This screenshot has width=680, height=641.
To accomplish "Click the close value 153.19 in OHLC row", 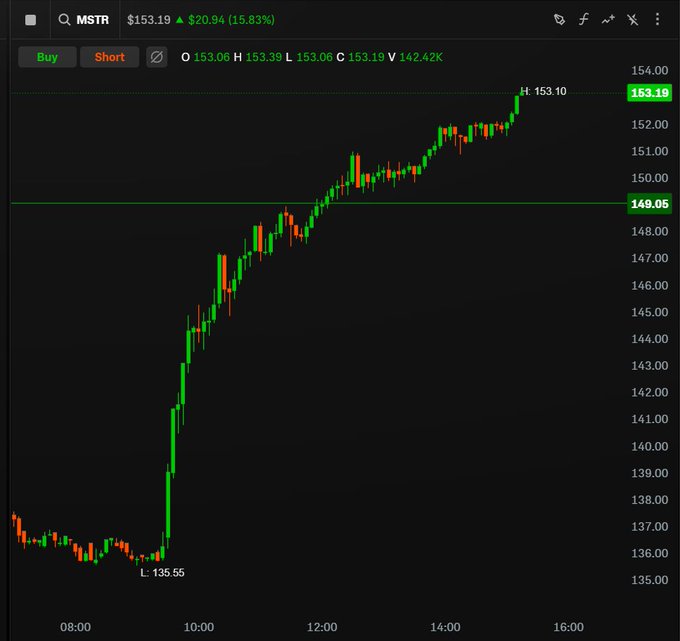I will tap(366, 57).
